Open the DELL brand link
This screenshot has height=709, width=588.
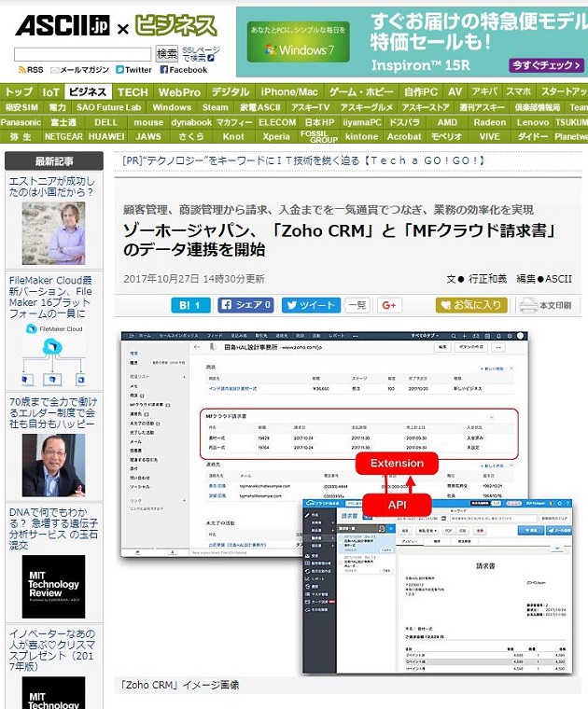coord(105,122)
